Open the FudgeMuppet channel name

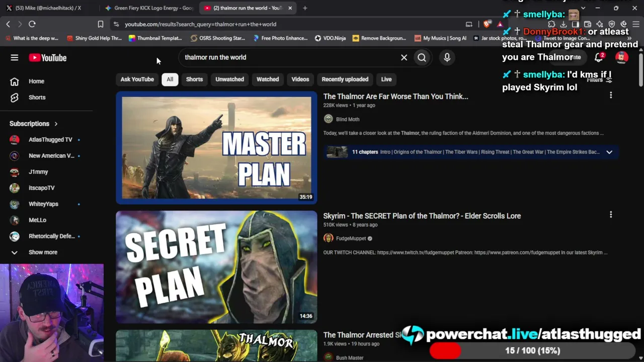click(x=351, y=238)
